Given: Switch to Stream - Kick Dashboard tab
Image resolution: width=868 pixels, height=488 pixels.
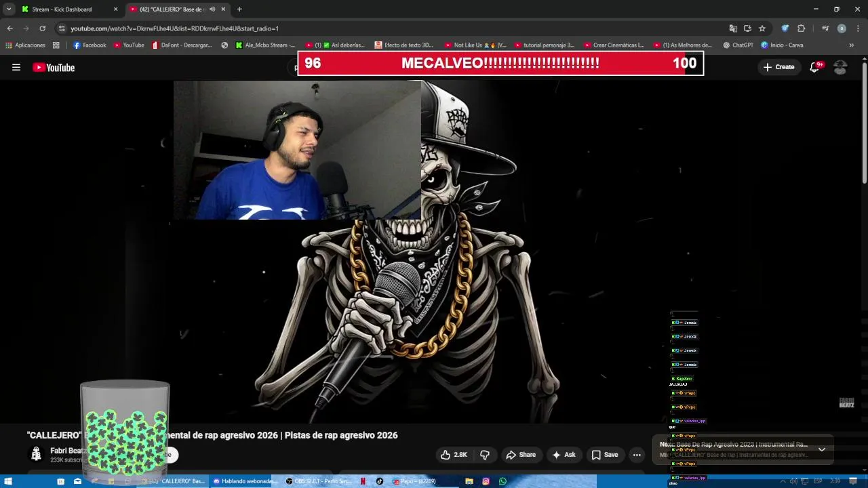Looking at the screenshot, I should [x=68, y=9].
